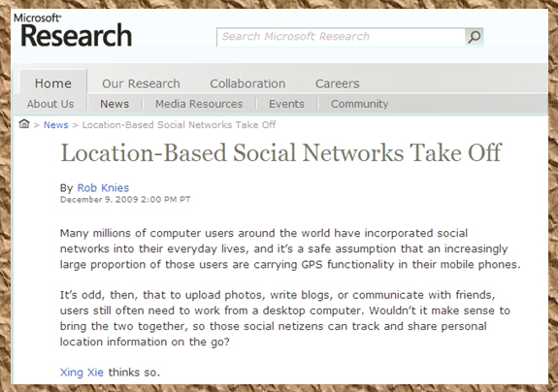This screenshot has height=392, width=558.
Task: Go to the Careers tab
Action: 338,83
